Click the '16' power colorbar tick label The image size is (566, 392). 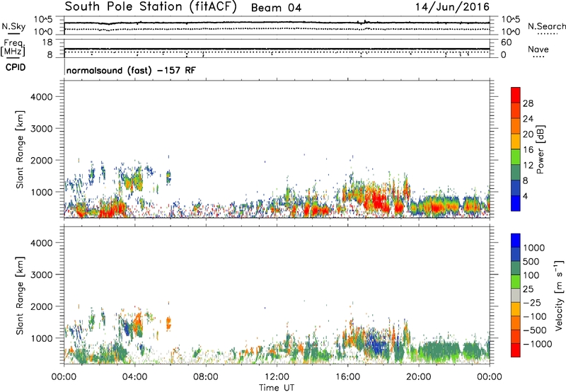click(x=528, y=150)
